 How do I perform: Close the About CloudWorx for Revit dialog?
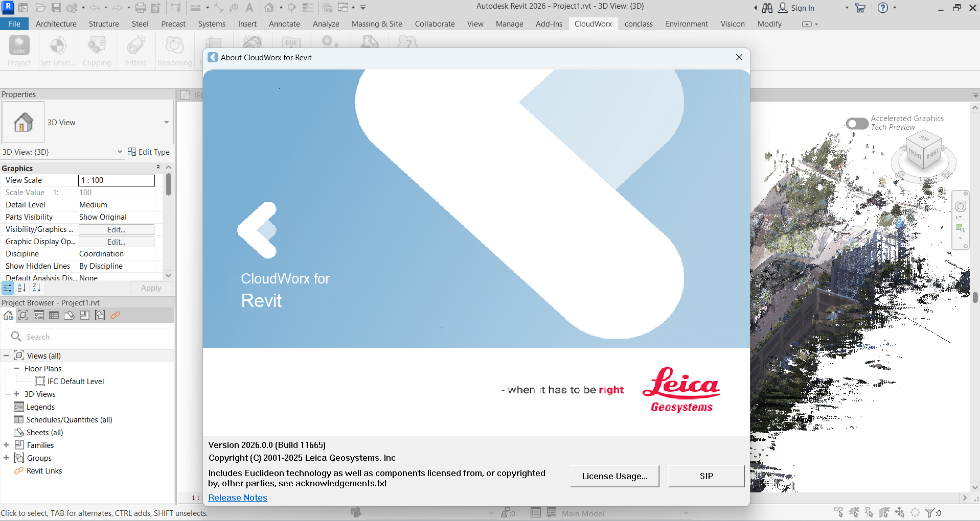click(x=739, y=57)
